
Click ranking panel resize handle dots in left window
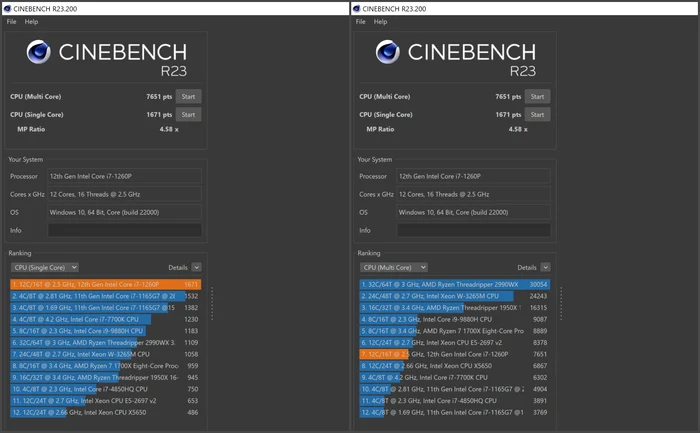point(212,304)
